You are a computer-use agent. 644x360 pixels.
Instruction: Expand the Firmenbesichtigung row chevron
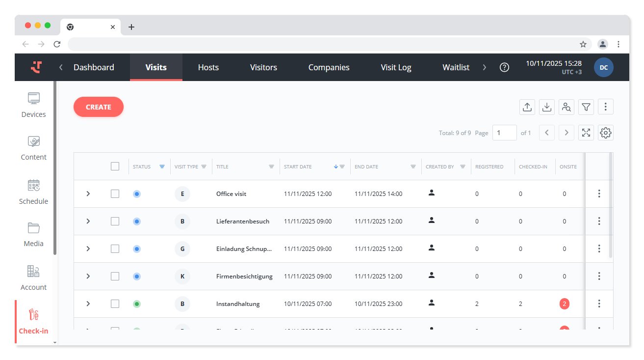(x=88, y=277)
